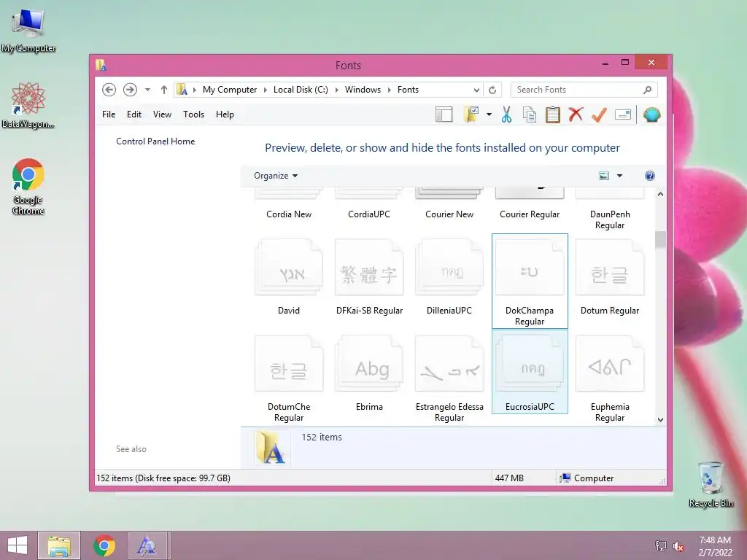Click the red Delete X icon

click(x=576, y=114)
